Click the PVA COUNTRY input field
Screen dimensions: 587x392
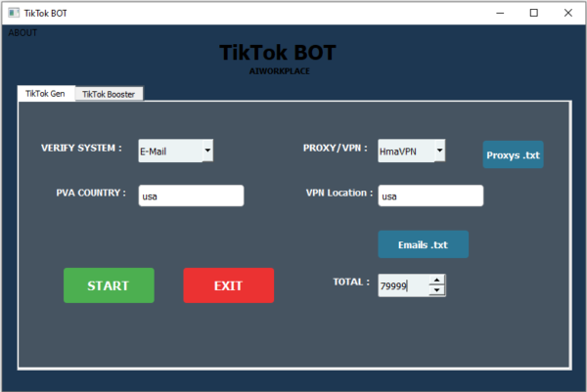pos(192,196)
